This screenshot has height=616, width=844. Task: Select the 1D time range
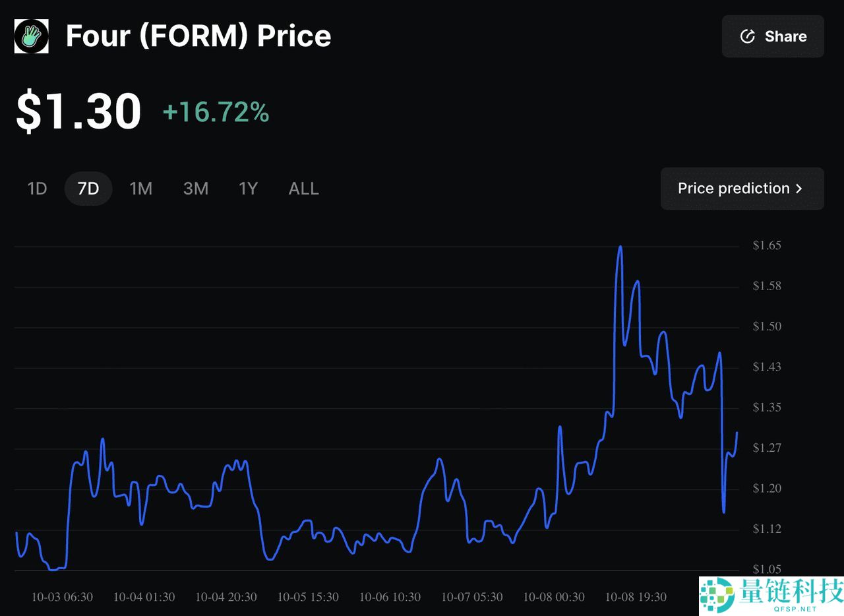[37, 189]
